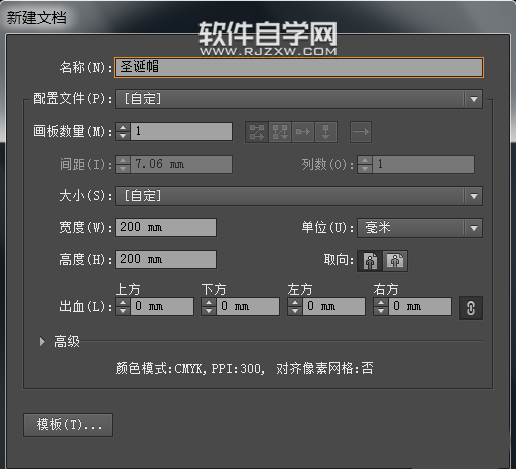Increase 列数 columns with up arrow

point(365,160)
